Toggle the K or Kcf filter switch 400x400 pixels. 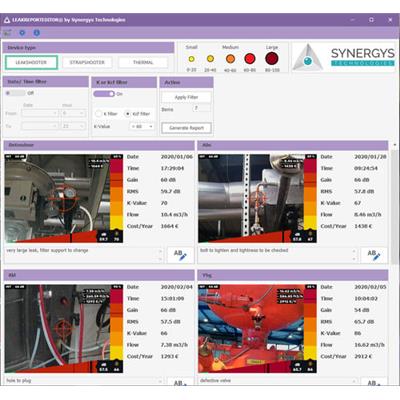(104, 94)
